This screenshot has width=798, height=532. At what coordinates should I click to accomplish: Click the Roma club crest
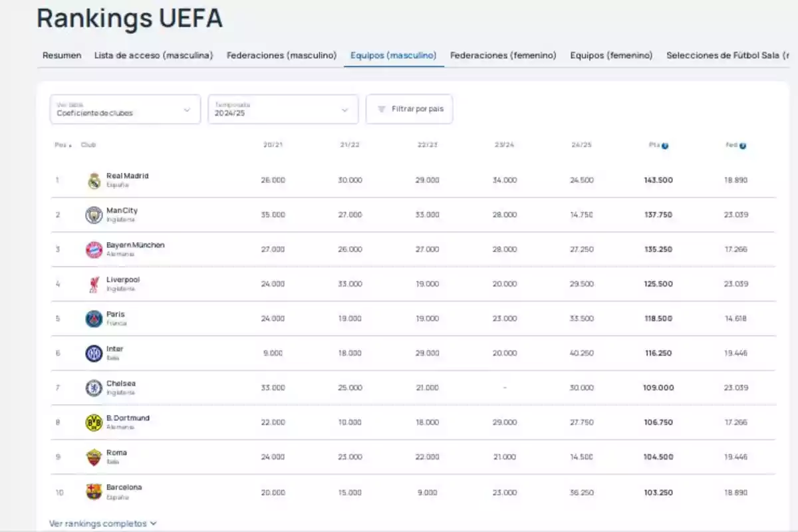click(94, 458)
